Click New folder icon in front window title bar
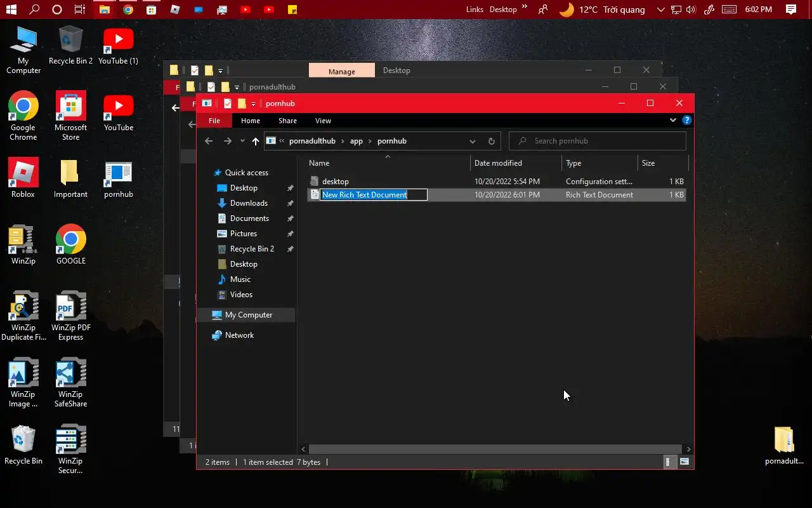Viewport: 812px width, 508px height. pos(241,104)
